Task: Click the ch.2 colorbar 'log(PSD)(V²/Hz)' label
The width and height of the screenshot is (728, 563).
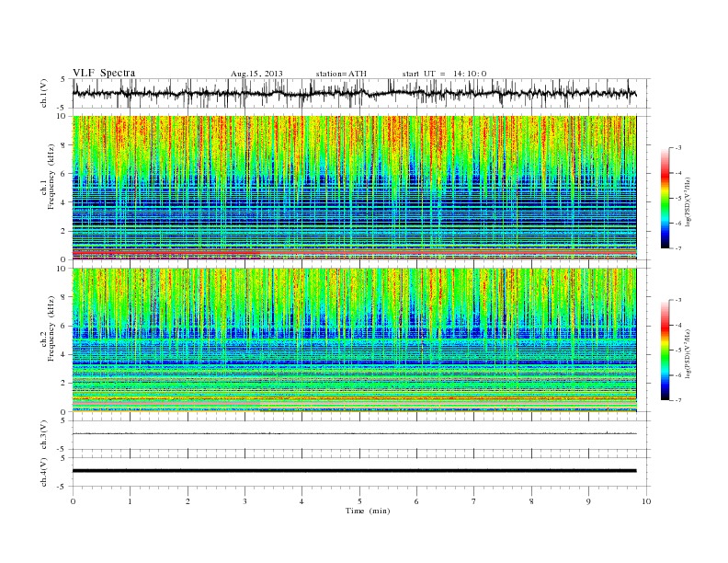Action: 688,353
